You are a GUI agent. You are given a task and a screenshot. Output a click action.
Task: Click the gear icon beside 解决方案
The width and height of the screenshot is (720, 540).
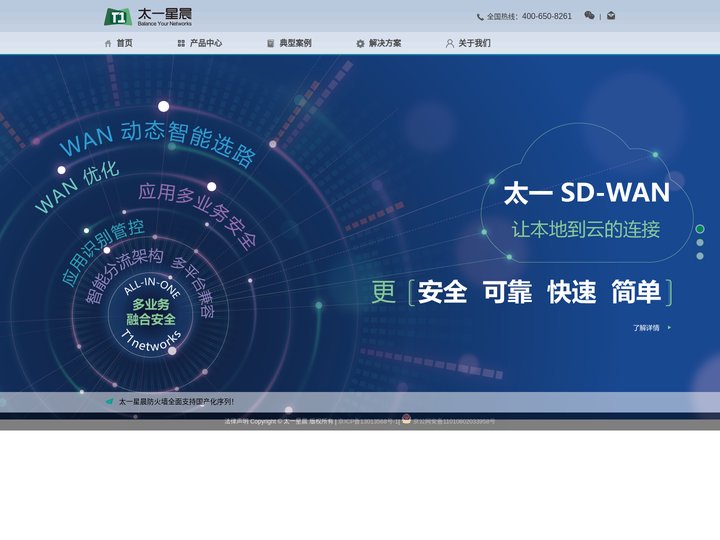pos(360,44)
